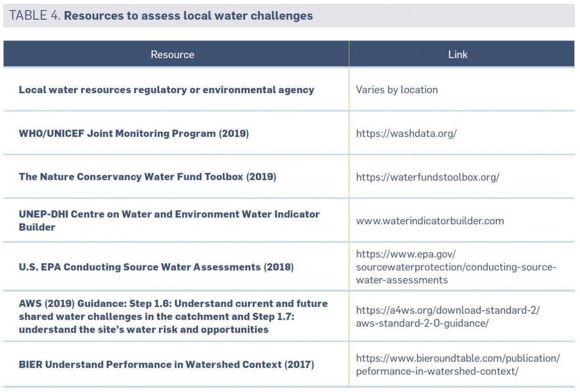Screen dimensions: 580x392
Task: Select the UNEP-DHI Centre Water Indicator Builder entry
Action: [169, 220]
